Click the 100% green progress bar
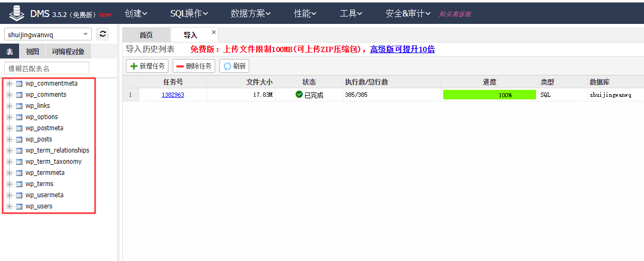The image size is (644, 261). [489, 95]
